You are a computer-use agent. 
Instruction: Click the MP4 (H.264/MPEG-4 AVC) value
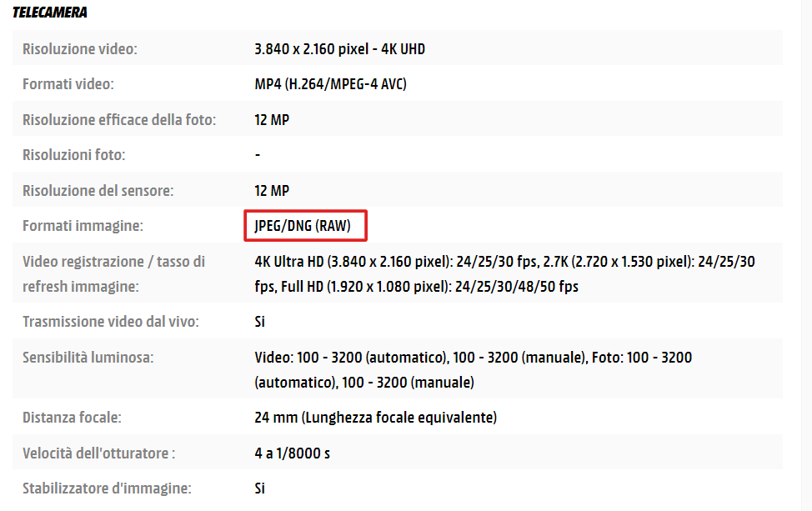(330, 84)
